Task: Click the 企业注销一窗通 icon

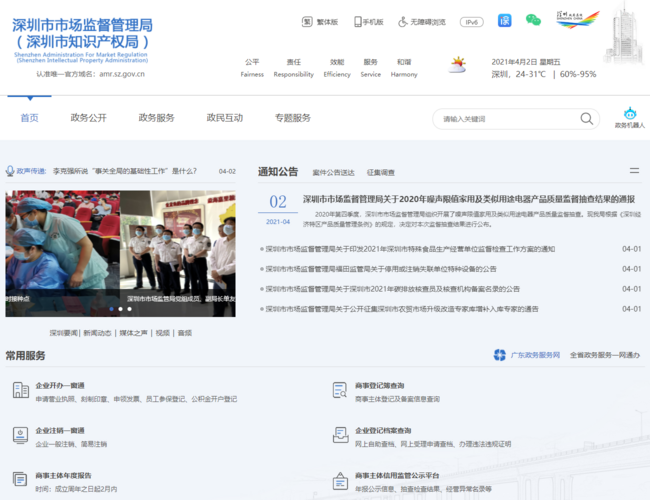Action: [20, 435]
